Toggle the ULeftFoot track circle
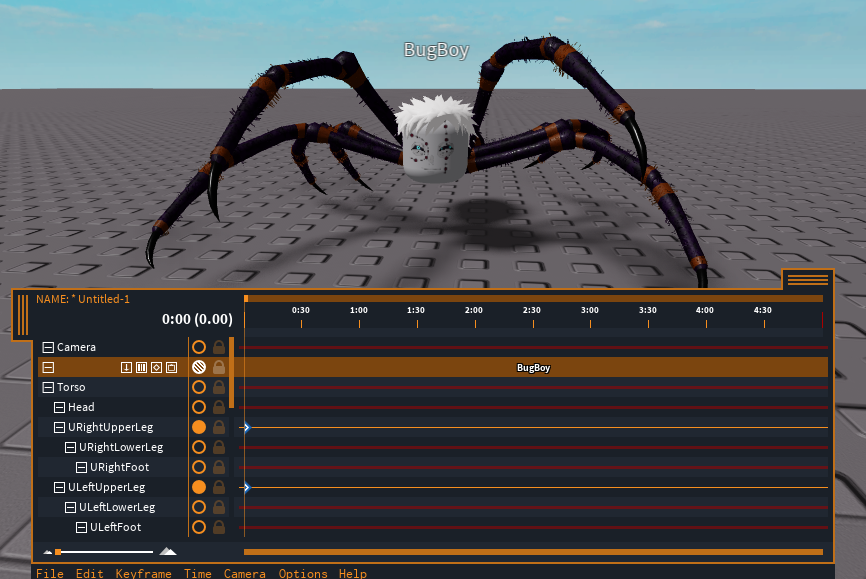 (199, 527)
